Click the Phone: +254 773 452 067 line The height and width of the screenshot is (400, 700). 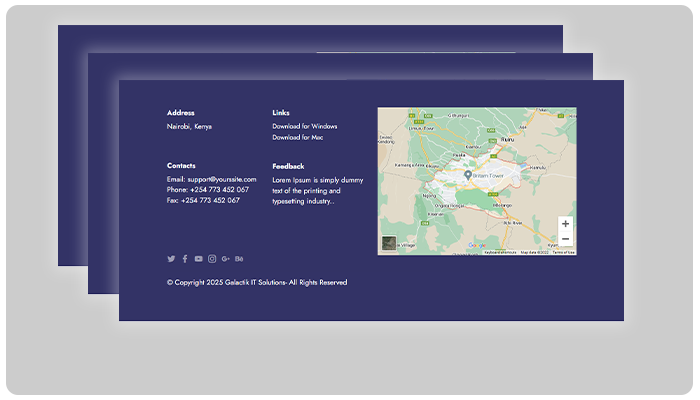pos(208,190)
